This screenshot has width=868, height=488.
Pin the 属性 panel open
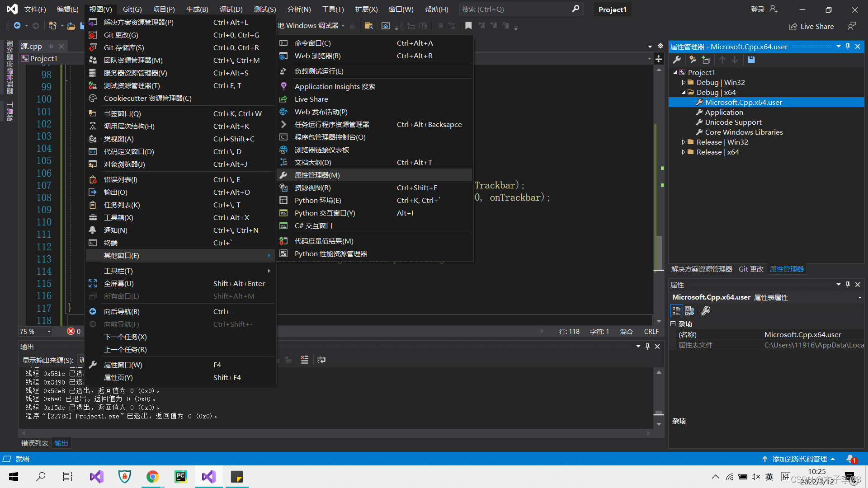click(848, 285)
